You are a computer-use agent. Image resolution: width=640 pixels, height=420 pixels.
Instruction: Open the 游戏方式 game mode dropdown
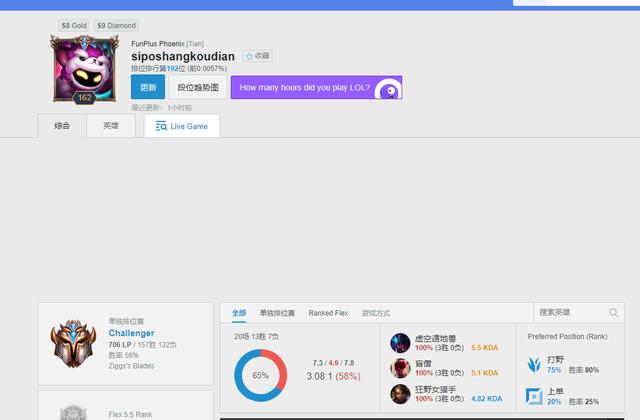point(376,313)
